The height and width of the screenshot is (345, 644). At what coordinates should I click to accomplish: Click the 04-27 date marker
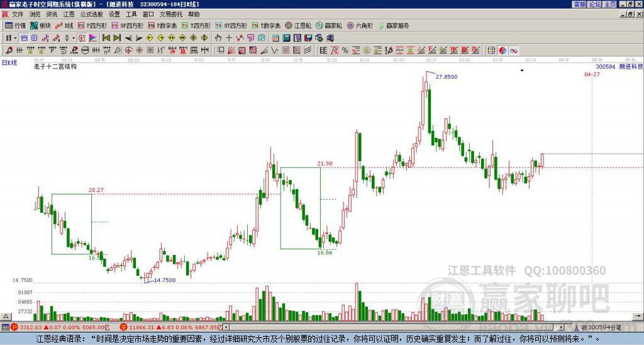pos(592,74)
